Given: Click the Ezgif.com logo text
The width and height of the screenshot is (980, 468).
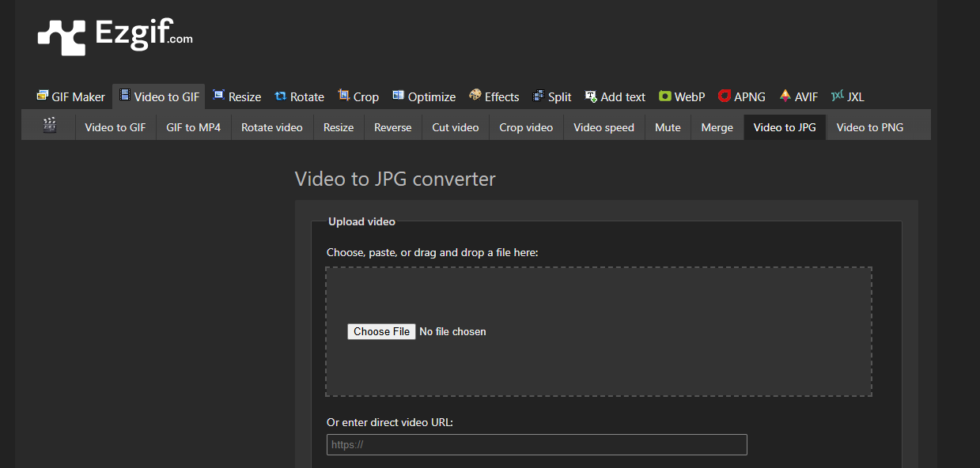Looking at the screenshot, I should (143, 34).
